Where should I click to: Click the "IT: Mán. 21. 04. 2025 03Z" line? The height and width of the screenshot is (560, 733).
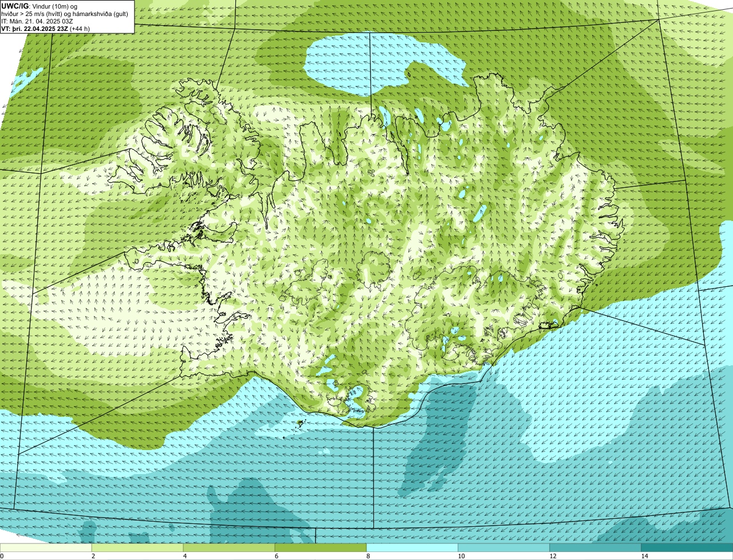click(x=37, y=21)
